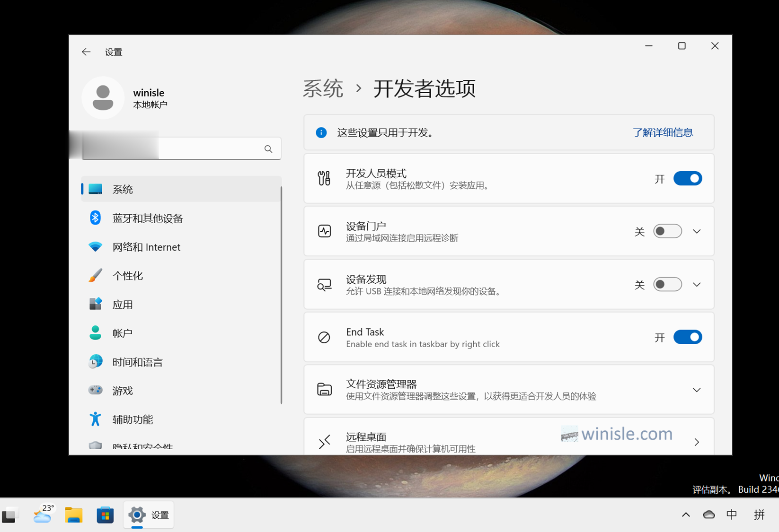Click the 应用 apps icon
Image resolution: width=779 pixels, height=532 pixels.
click(95, 304)
